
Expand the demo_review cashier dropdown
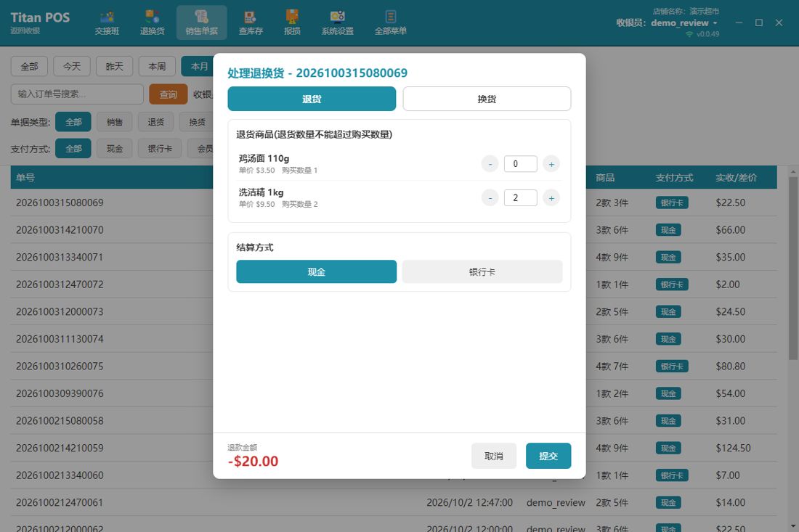pos(684,23)
